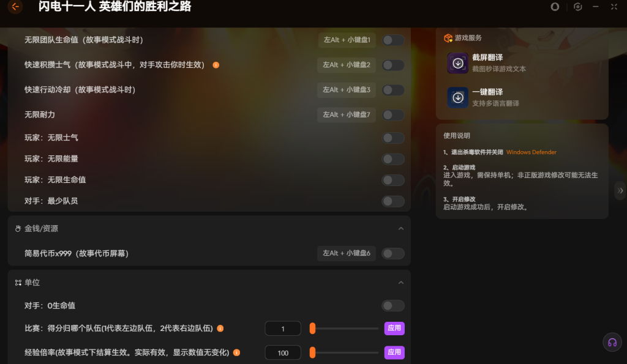Click the 比赛 得分 slider handle
The height and width of the screenshot is (364, 627).
pos(312,329)
